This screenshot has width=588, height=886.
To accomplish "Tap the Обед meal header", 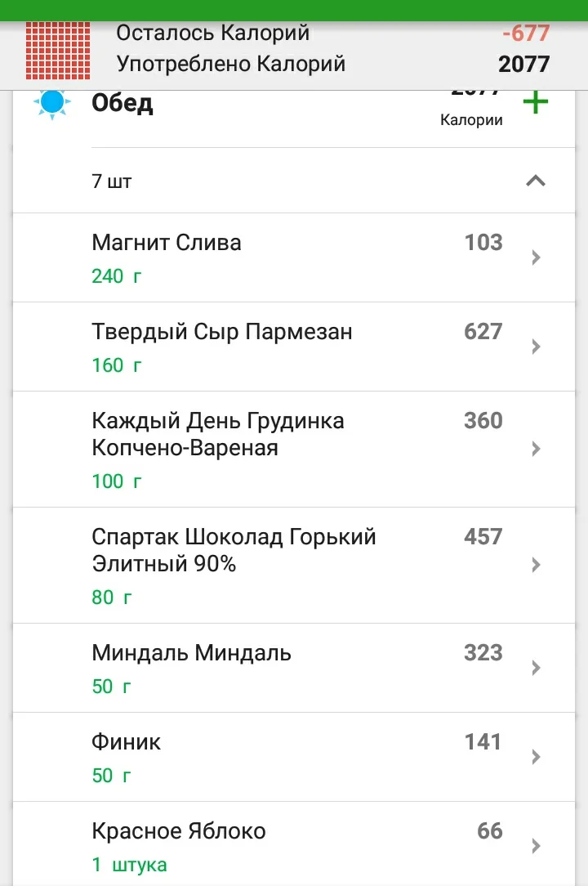I will click(x=122, y=104).
